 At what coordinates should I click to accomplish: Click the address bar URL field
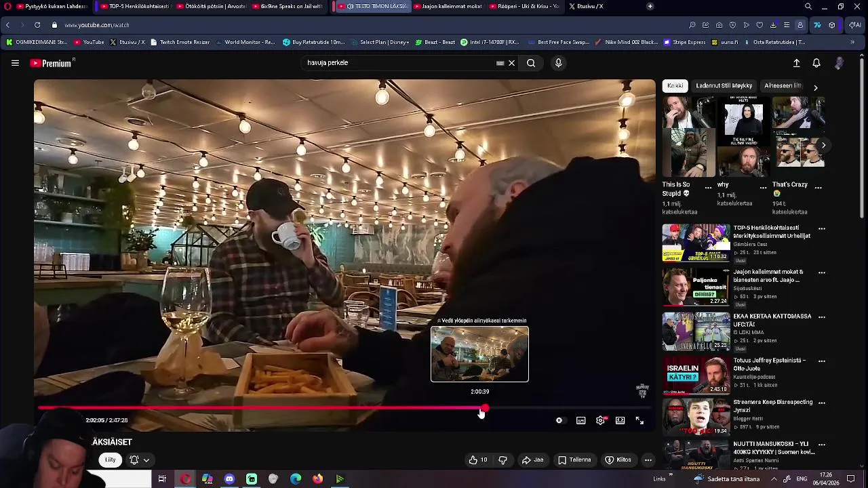tap(366, 25)
